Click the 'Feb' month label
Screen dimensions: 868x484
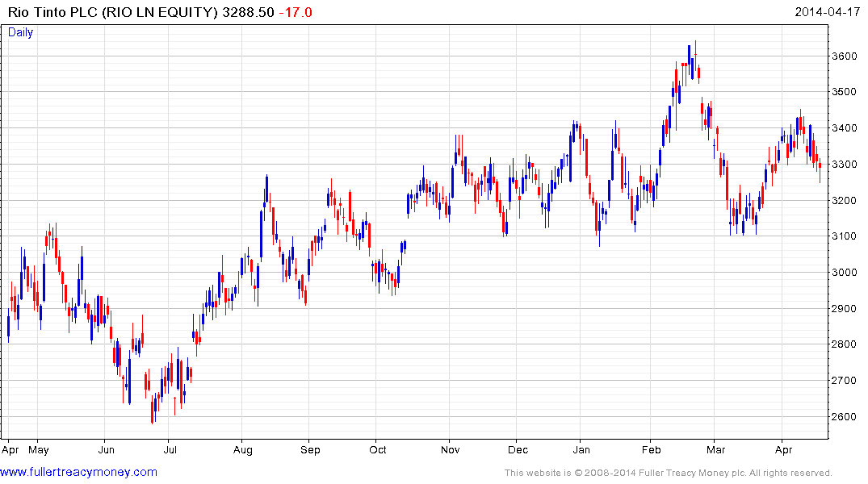[652, 450]
